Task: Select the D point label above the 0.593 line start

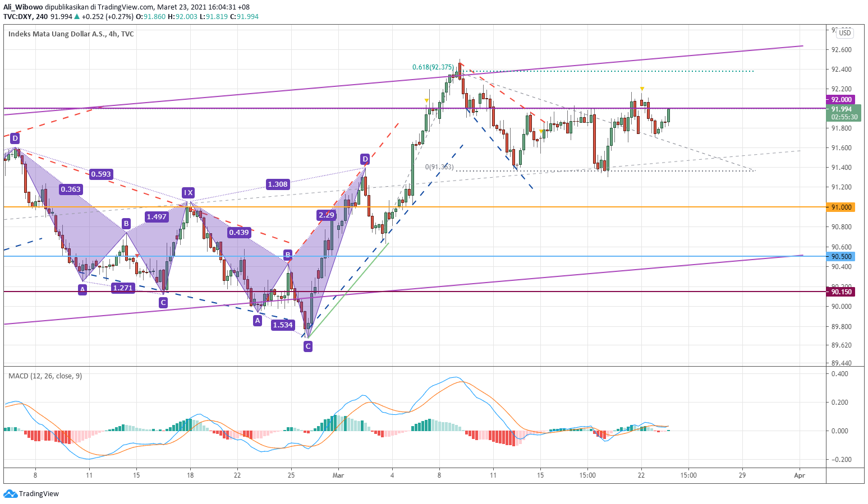Action: [15, 138]
